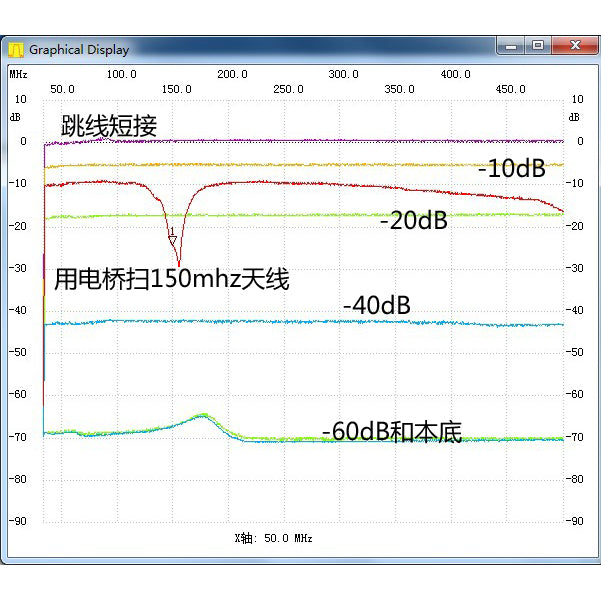Screen dimensions: 601x601
Task: Click the hump peak on the noise-floor trace
Action: pos(201,414)
